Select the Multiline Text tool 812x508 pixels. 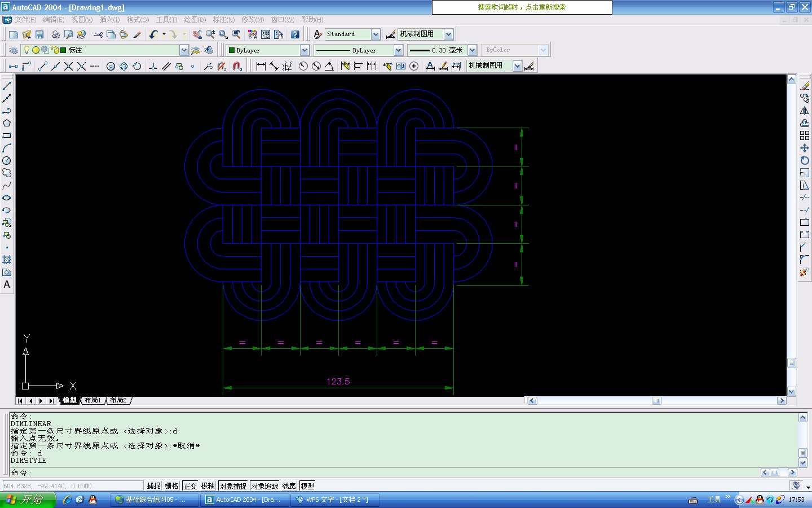[7, 284]
